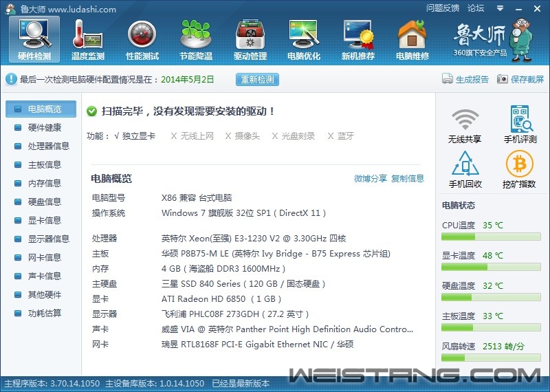Click the CPU温度 progress bar

491,237
